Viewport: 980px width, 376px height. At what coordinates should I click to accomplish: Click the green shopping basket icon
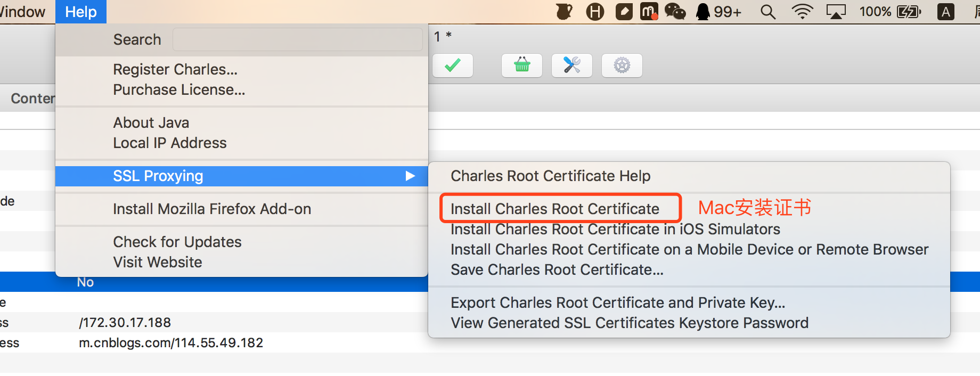(x=522, y=66)
